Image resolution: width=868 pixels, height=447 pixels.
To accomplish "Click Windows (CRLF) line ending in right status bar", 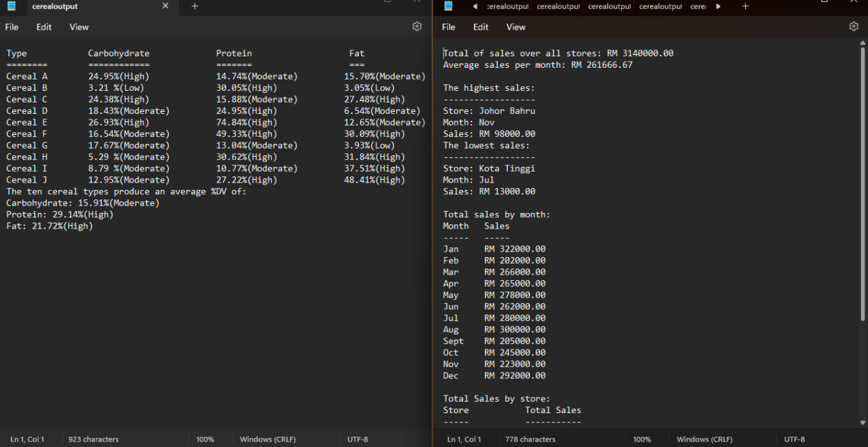I will point(705,440).
